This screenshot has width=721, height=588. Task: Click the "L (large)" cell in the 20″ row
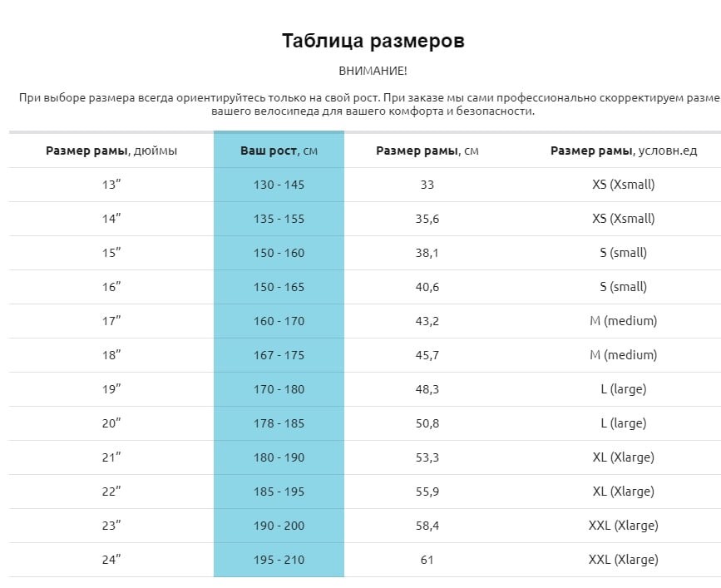(623, 423)
